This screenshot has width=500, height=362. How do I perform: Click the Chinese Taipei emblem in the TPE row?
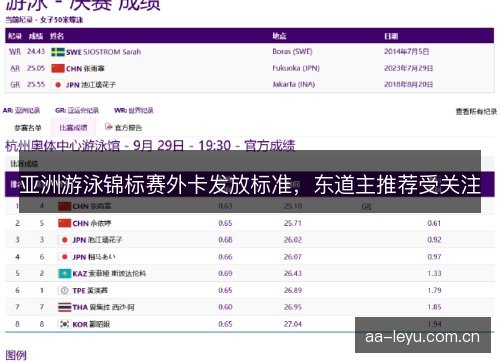pyautogui.click(x=64, y=290)
